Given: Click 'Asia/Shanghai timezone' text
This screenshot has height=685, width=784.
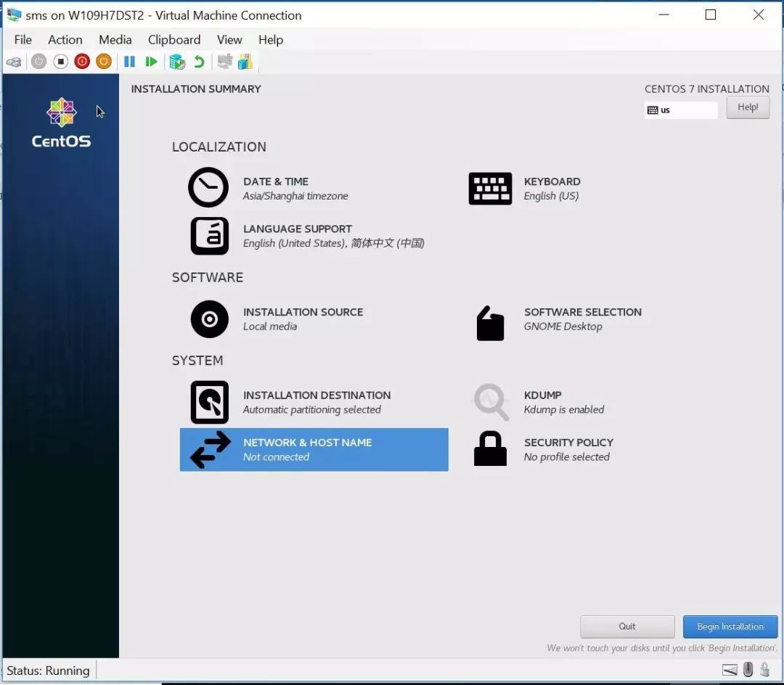Looking at the screenshot, I should point(295,196).
